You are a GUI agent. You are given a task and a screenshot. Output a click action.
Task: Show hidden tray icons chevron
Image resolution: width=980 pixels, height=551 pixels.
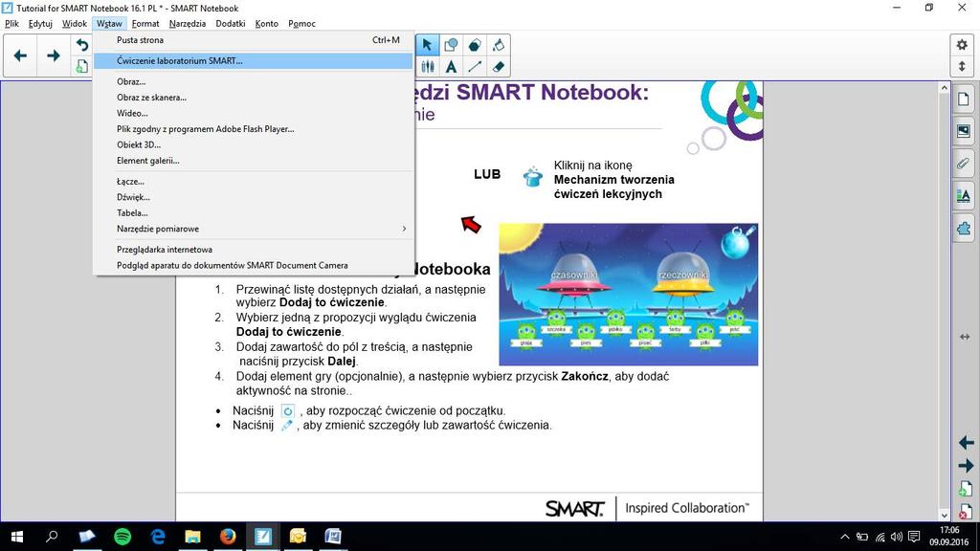pyautogui.click(x=844, y=537)
